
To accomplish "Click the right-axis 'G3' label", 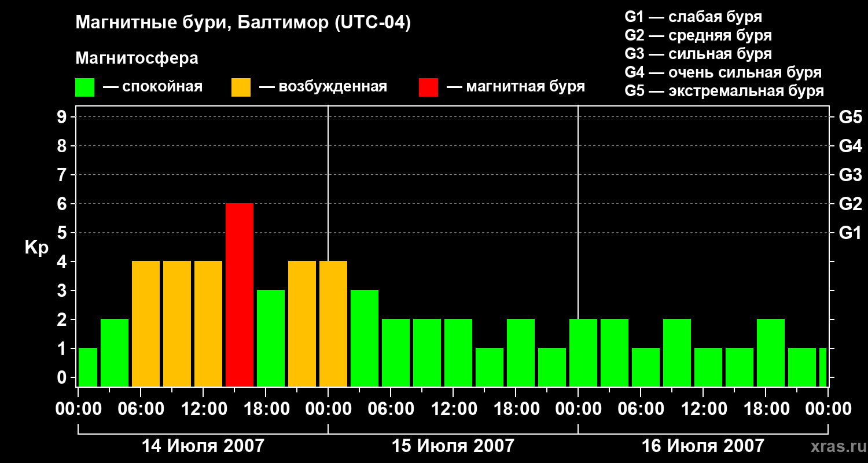I will point(850,175).
